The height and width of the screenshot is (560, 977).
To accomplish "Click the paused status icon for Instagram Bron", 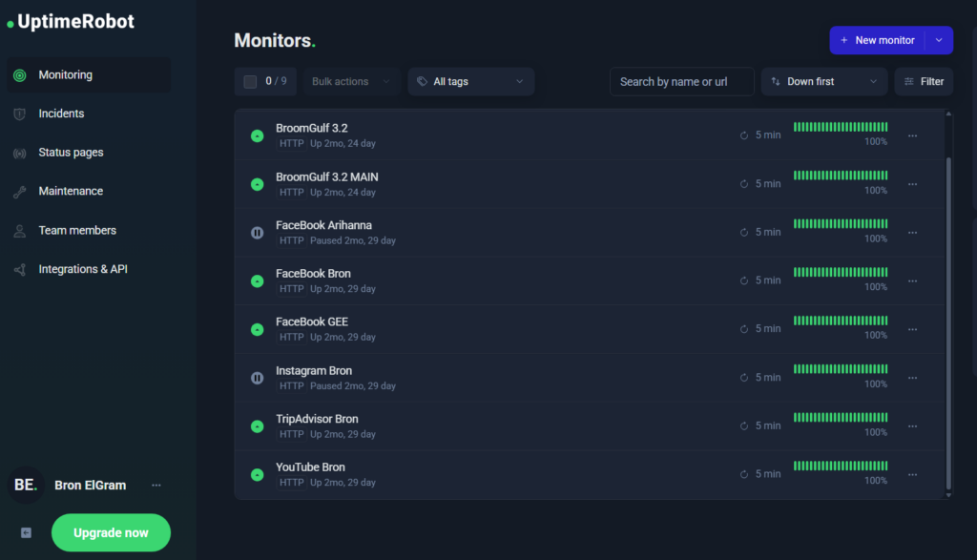I will pos(257,378).
